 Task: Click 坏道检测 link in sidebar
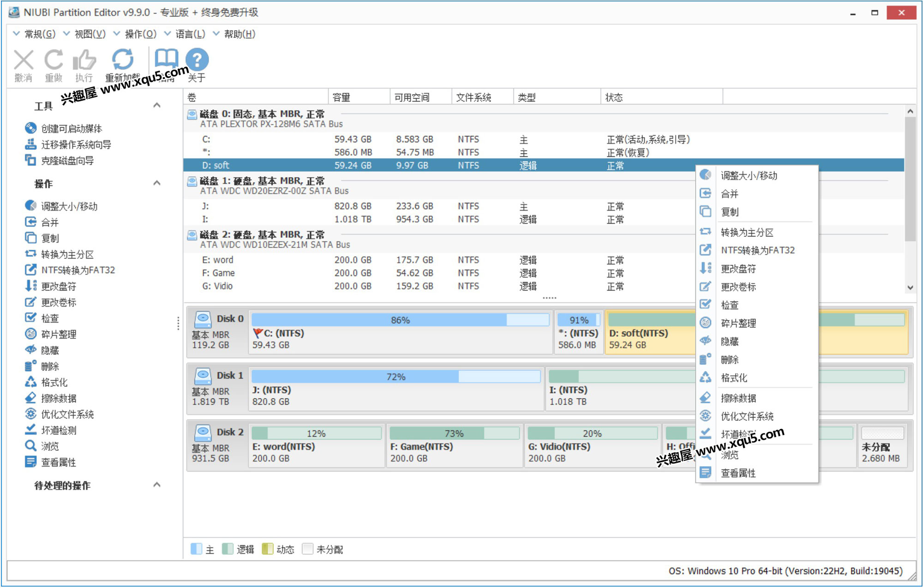tap(59, 430)
